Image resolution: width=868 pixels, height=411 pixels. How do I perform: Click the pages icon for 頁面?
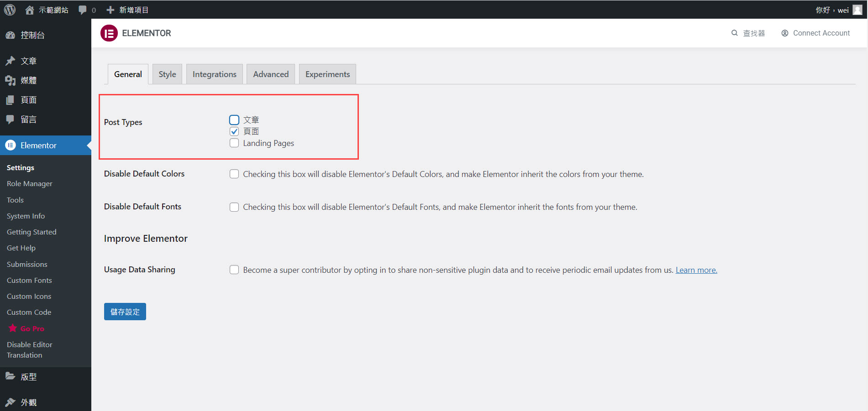tap(10, 100)
